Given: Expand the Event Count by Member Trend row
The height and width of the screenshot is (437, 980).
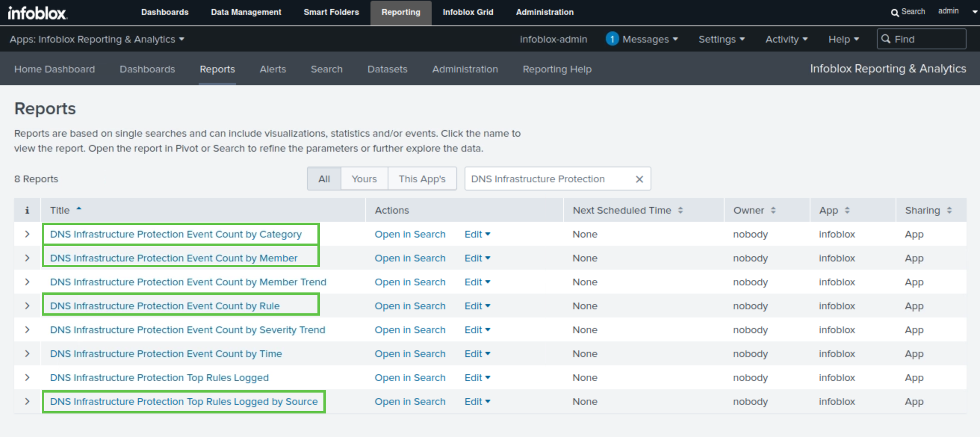Looking at the screenshot, I should (x=27, y=282).
